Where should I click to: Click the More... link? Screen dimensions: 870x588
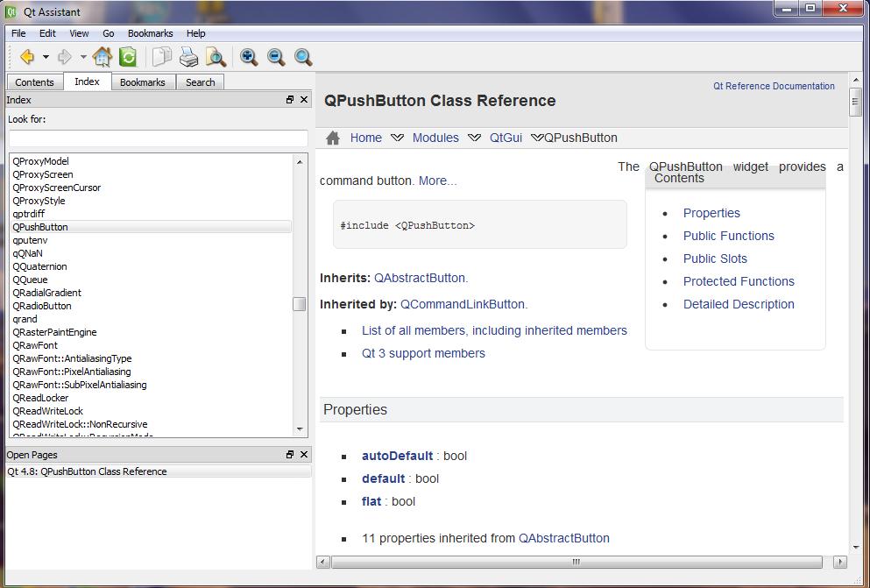(x=438, y=181)
